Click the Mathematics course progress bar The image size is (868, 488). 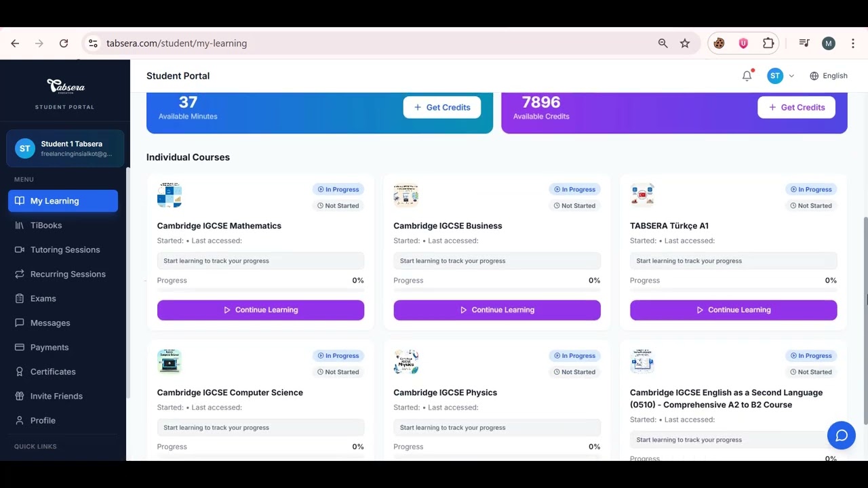[260, 290]
